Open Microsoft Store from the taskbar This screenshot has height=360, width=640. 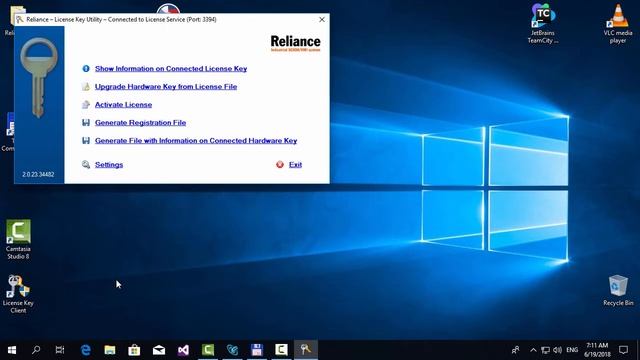point(134,350)
